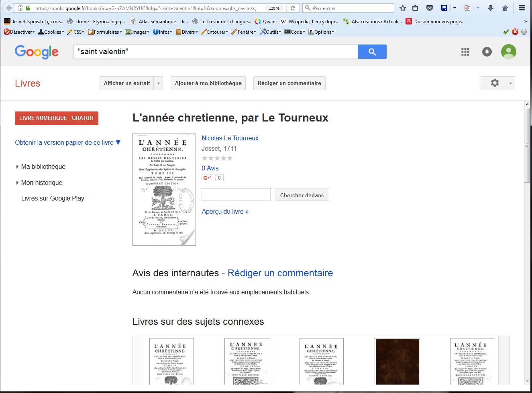This screenshot has width=532, height=393.
Task: Click the downloads arrow icon
Action: click(x=491, y=8)
